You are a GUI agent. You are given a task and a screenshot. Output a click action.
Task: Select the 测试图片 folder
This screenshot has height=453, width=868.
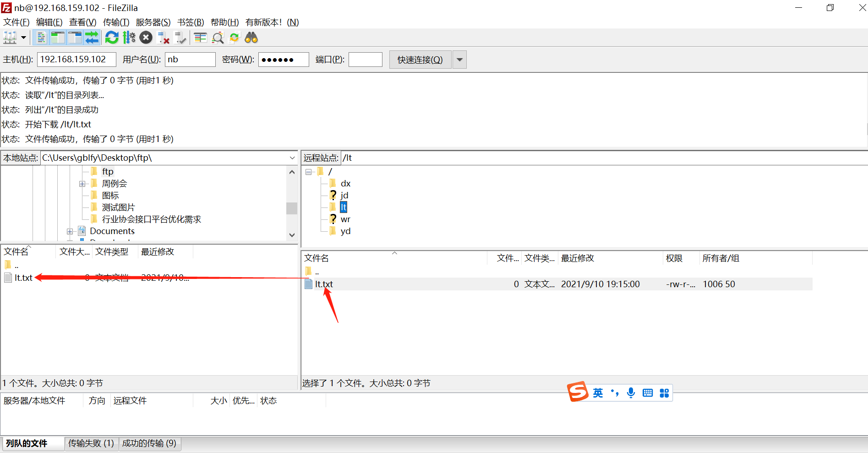118,207
